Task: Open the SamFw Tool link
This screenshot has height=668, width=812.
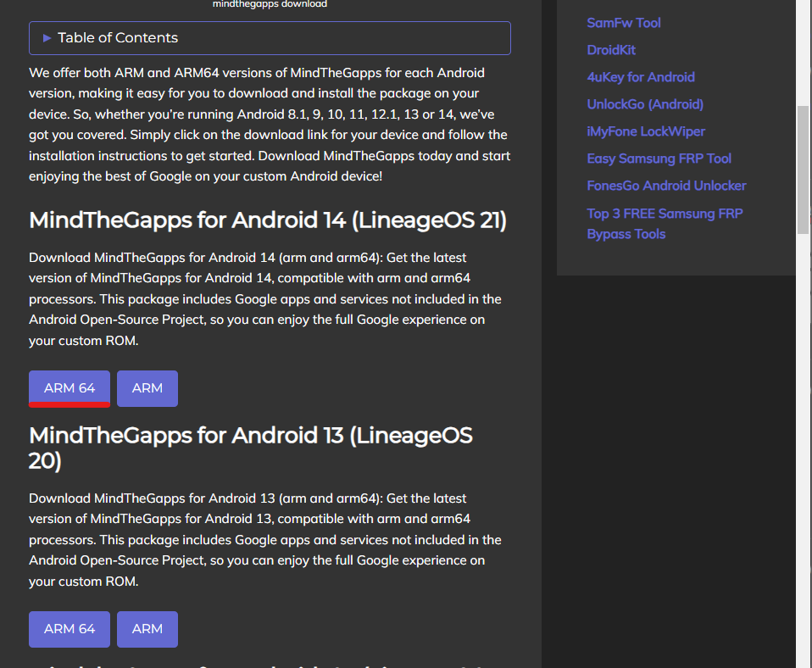Action: (624, 23)
